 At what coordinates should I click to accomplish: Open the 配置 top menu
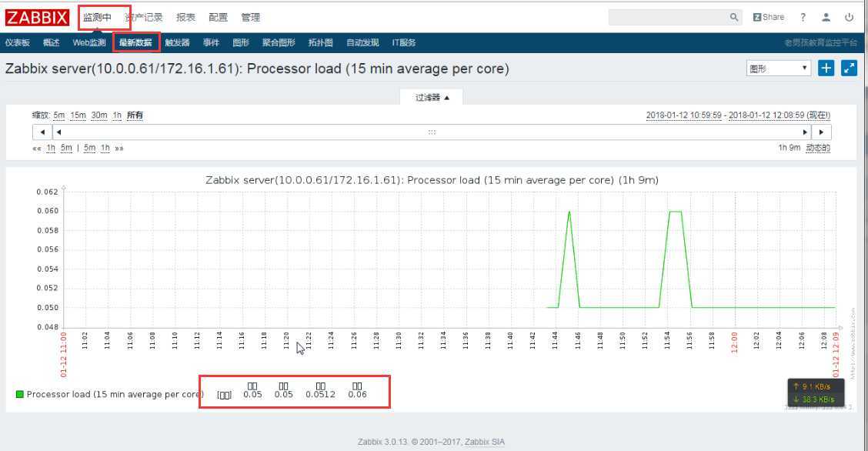(x=218, y=17)
